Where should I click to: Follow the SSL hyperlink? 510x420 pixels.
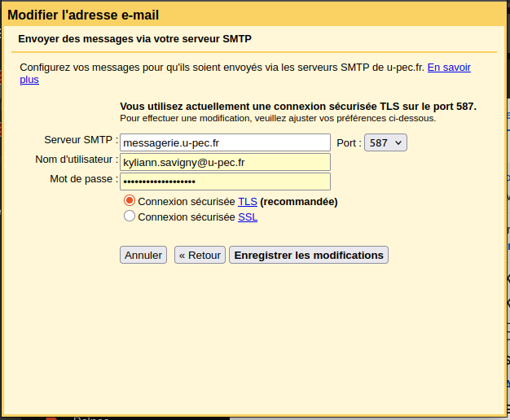248,217
